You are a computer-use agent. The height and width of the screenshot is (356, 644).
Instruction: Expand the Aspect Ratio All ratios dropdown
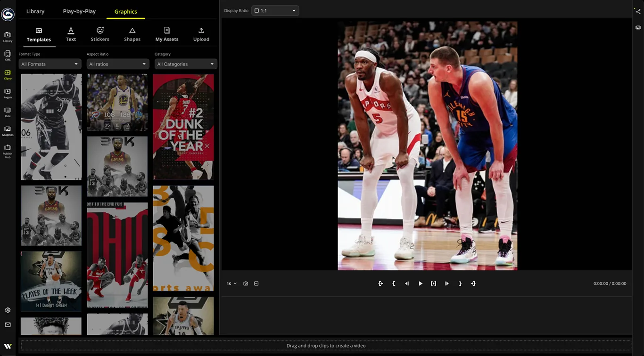pyautogui.click(x=118, y=64)
